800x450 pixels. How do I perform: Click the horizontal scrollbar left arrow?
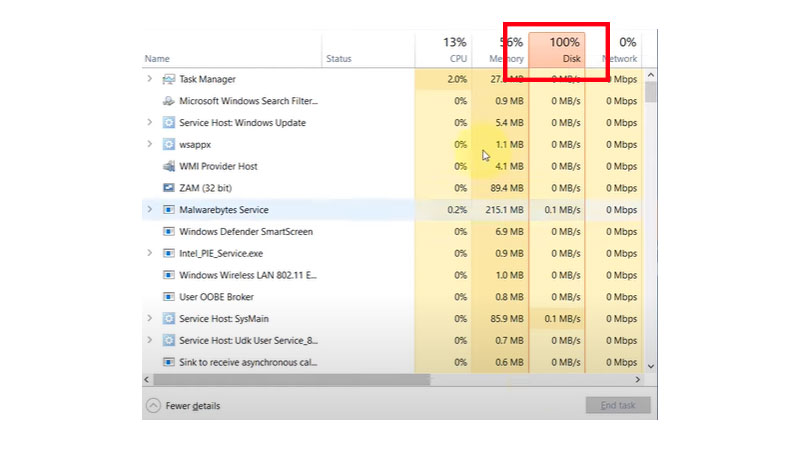coord(147,380)
